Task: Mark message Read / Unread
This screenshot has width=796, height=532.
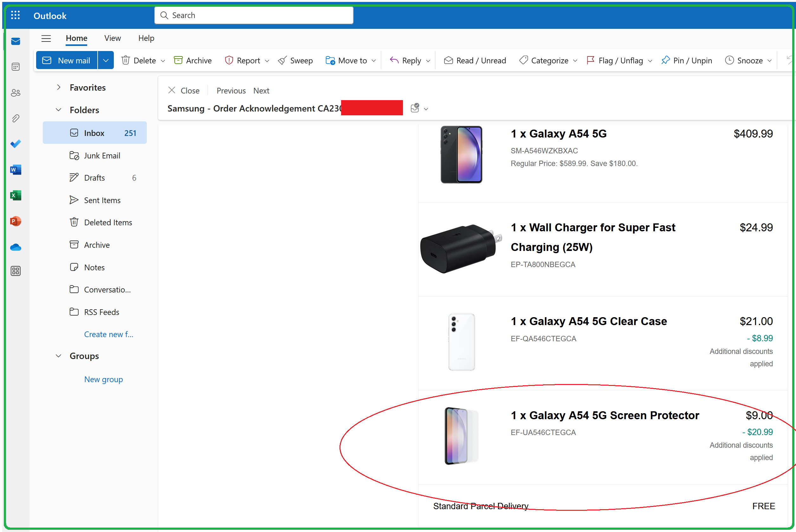Action: [475, 61]
